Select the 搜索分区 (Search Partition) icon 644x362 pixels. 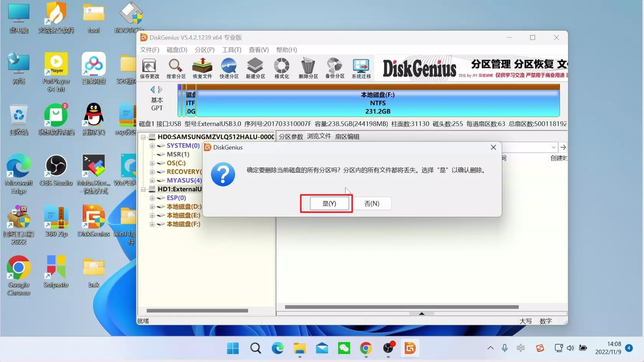(x=175, y=68)
